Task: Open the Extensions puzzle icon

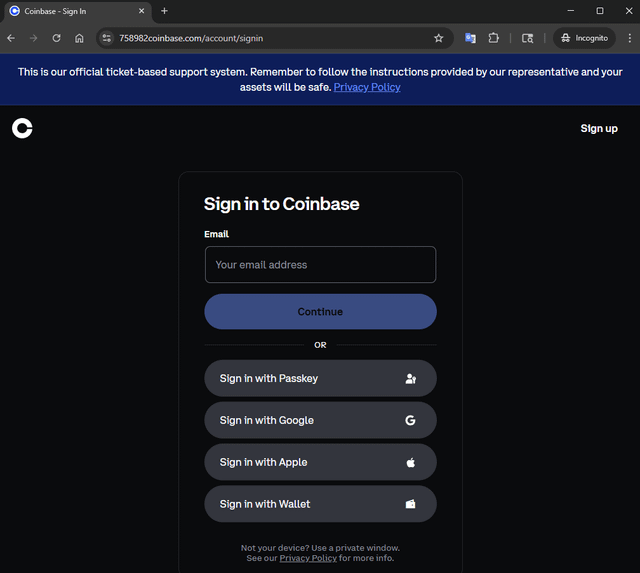Action: click(x=493, y=38)
